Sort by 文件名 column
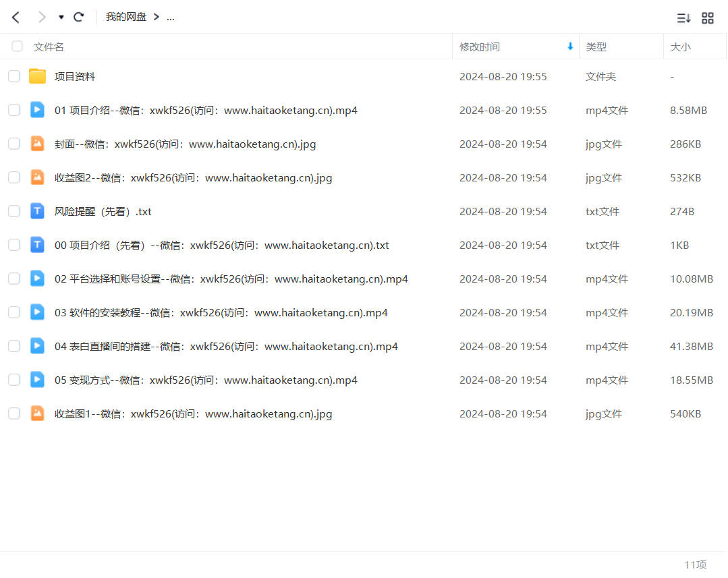 (49, 47)
